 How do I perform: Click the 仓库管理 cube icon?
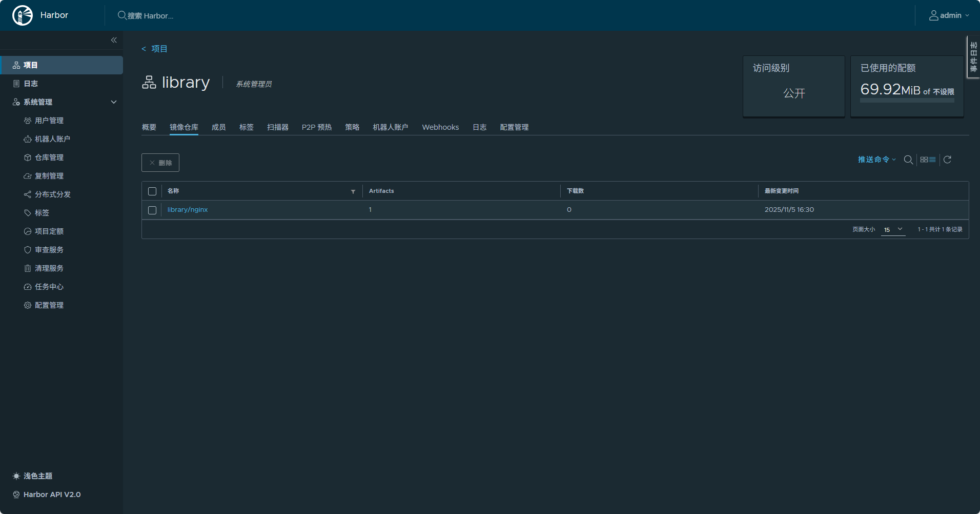coord(28,157)
